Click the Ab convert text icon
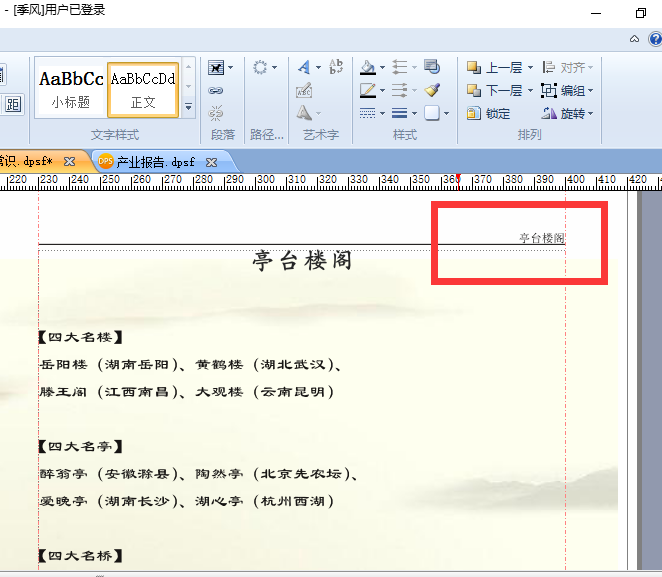 point(336,66)
